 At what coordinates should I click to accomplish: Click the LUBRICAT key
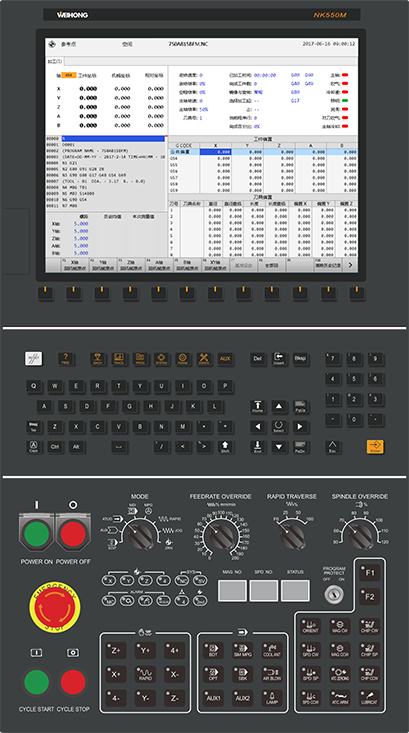(x=369, y=698)
